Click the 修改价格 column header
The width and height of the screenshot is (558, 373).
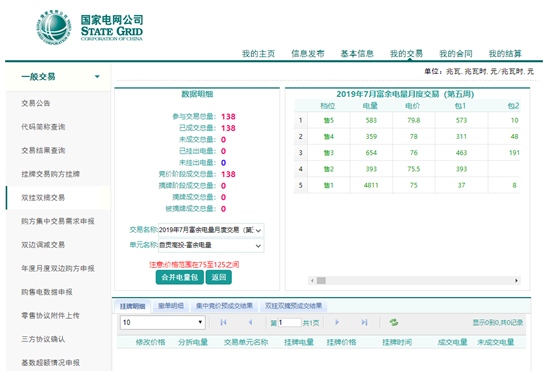[151, 342]
